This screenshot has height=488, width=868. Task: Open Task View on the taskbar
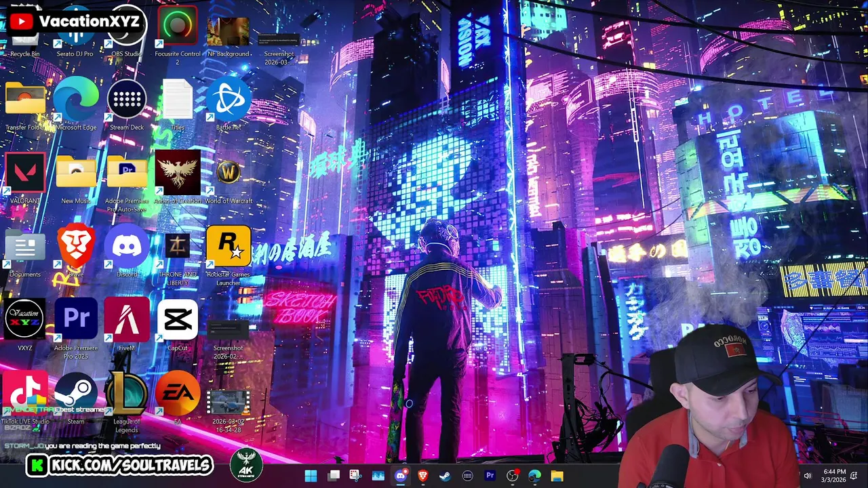pos(334,476)
